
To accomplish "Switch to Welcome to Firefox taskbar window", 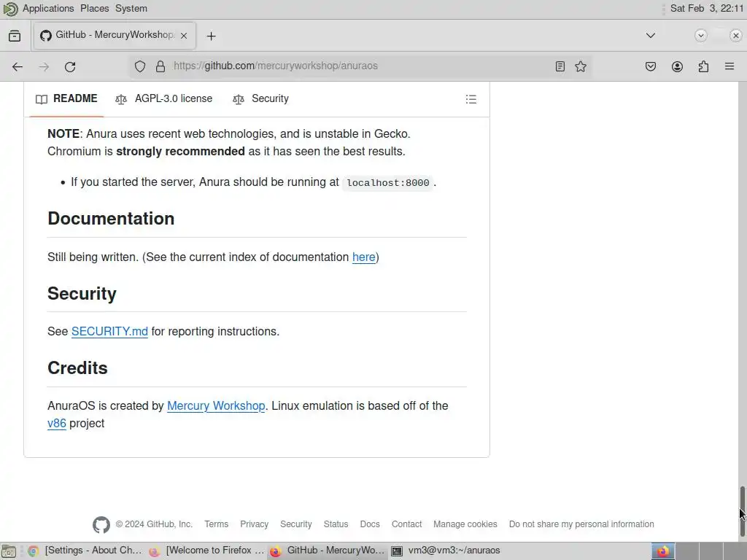I will pos(206,551).
